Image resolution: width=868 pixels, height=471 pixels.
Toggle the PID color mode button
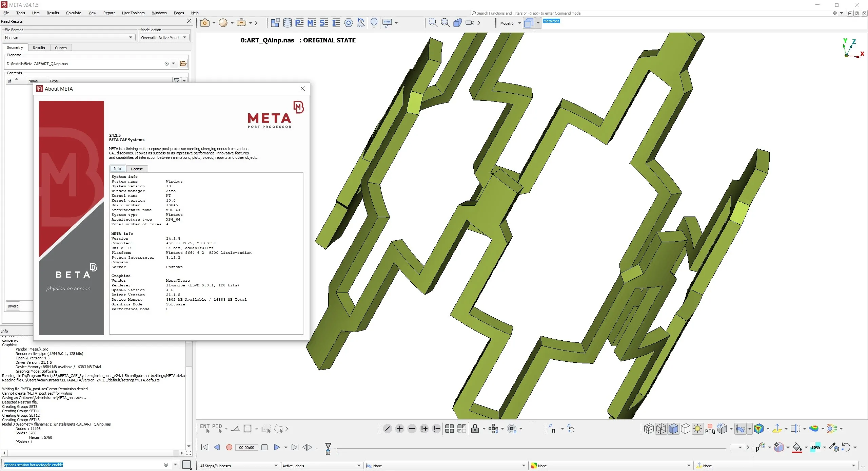coord(710,429)
